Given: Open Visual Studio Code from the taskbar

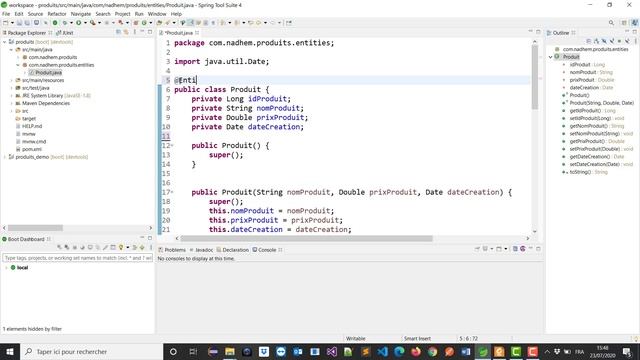Looking at the screenshot, I should 382,351.
